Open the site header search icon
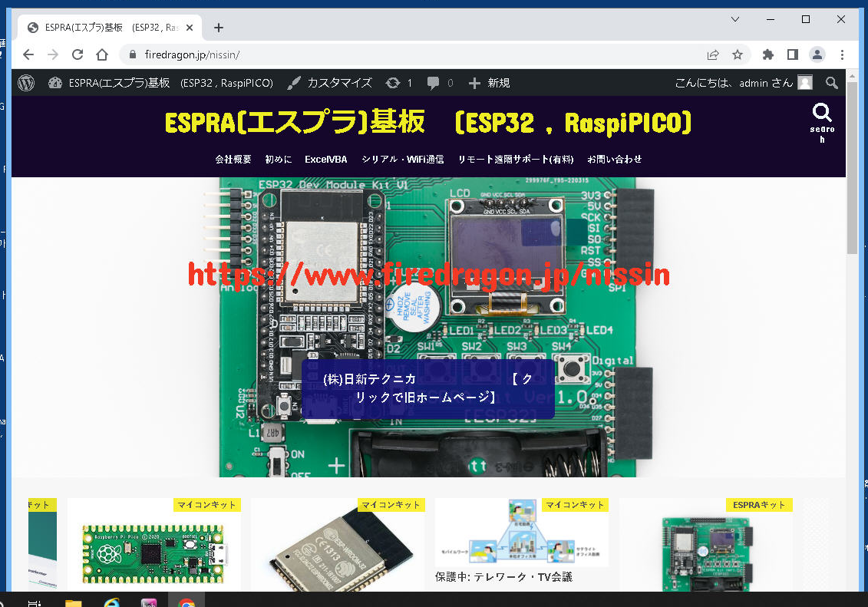The height and width of the screenshot is (607, 868). coord(822,122)
